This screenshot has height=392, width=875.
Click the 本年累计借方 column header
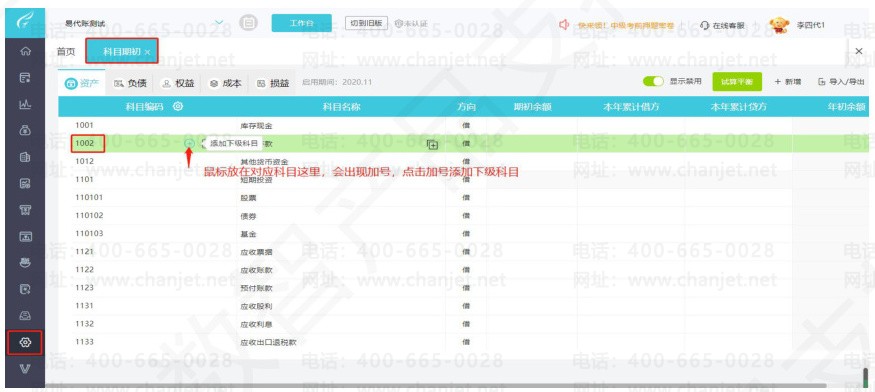[631, 106]
